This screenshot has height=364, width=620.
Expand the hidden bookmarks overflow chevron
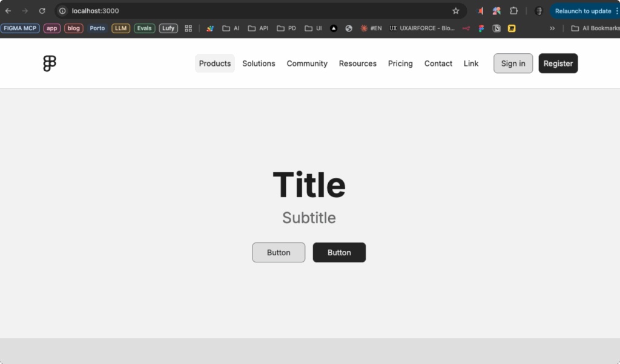coord(552,28)
